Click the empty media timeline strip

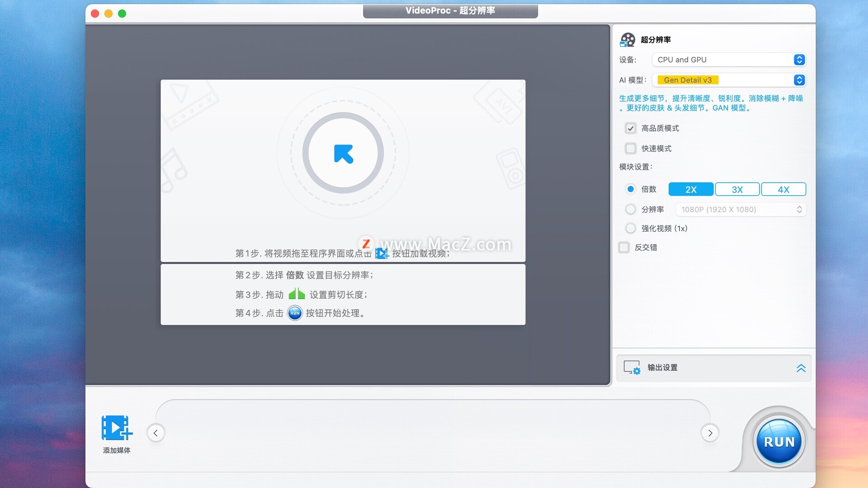[x=433, y=433]
